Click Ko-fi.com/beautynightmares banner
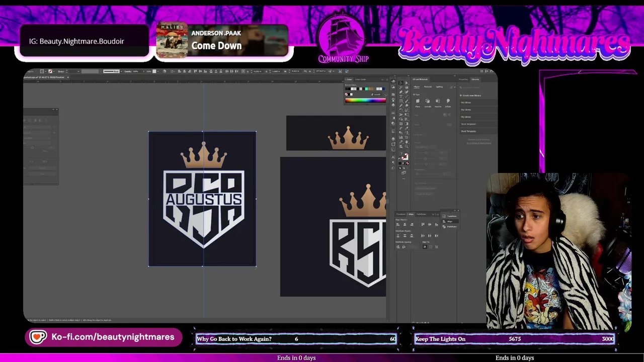 [103, 337]
